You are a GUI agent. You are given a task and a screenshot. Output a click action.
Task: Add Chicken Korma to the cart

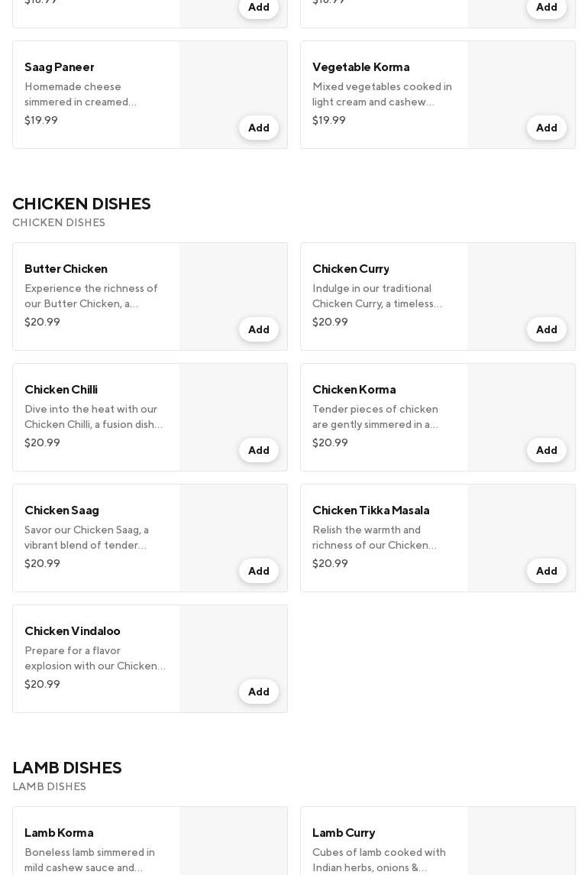coord(546,450)
